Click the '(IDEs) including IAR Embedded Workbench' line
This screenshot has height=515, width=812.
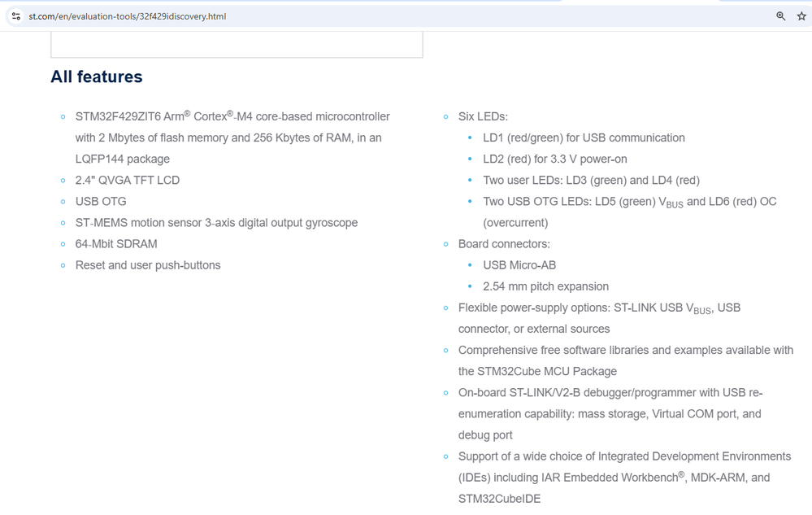pos(614,478)
